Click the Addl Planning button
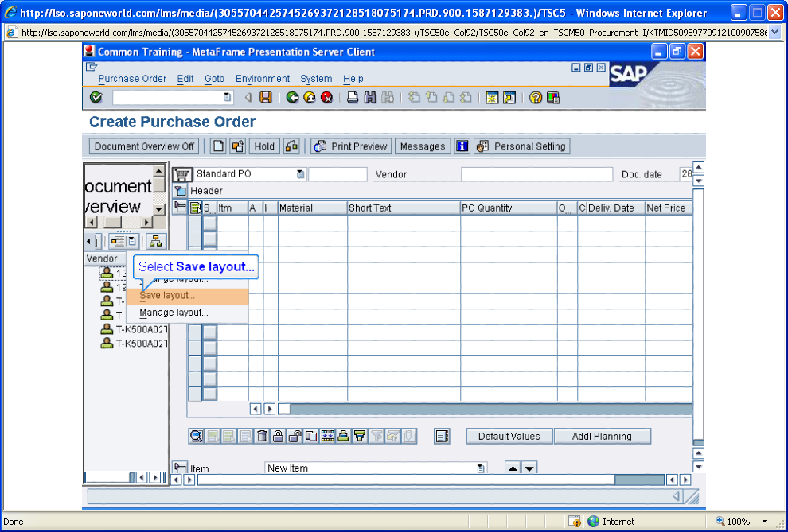The height and width of the screenshot is (532, 788). point(602,436)
